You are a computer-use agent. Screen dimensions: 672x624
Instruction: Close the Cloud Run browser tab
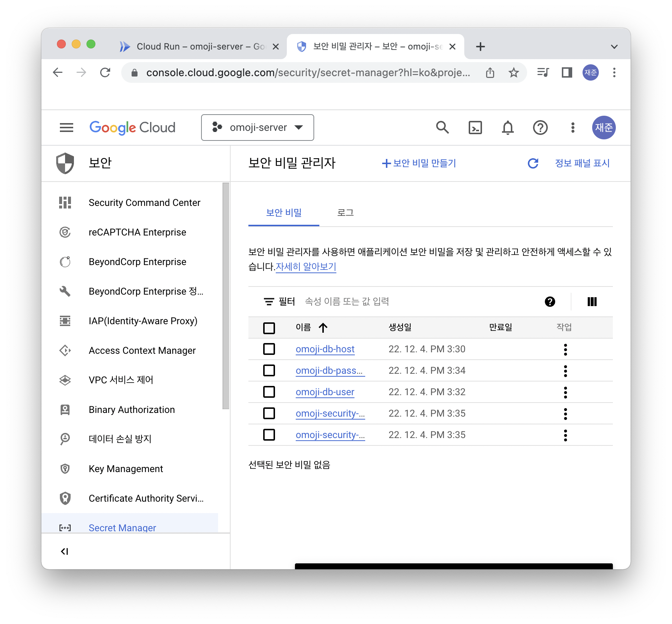pyautogui.click(x=276, y=47)
